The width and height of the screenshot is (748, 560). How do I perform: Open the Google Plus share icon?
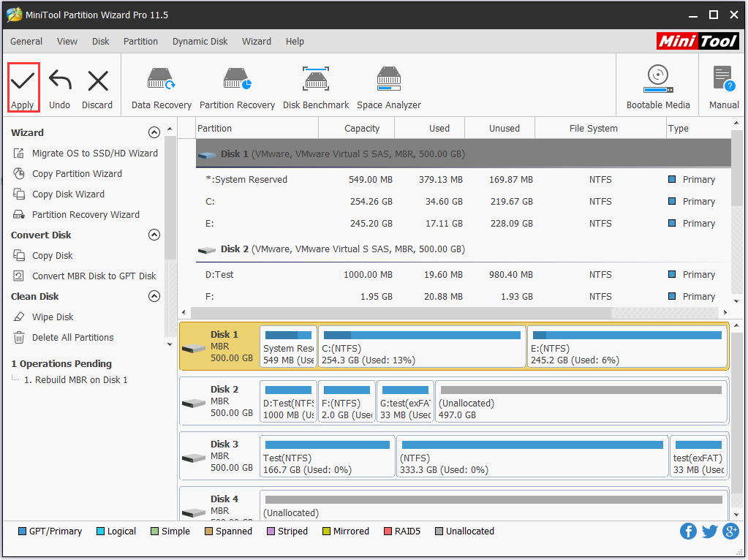tap(730, 531)
